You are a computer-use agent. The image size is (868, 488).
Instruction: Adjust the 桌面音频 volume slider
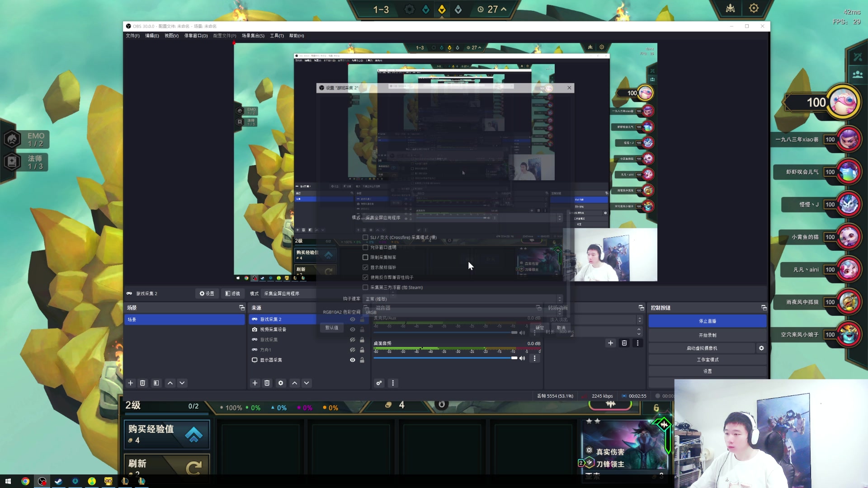(x=446, y=358)
